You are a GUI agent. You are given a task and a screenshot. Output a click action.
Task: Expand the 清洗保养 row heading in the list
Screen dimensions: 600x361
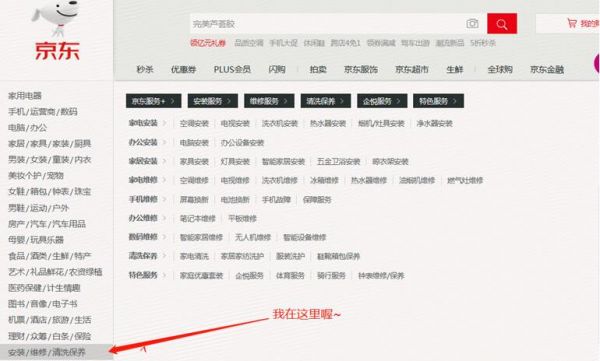[x=143, y=256]
